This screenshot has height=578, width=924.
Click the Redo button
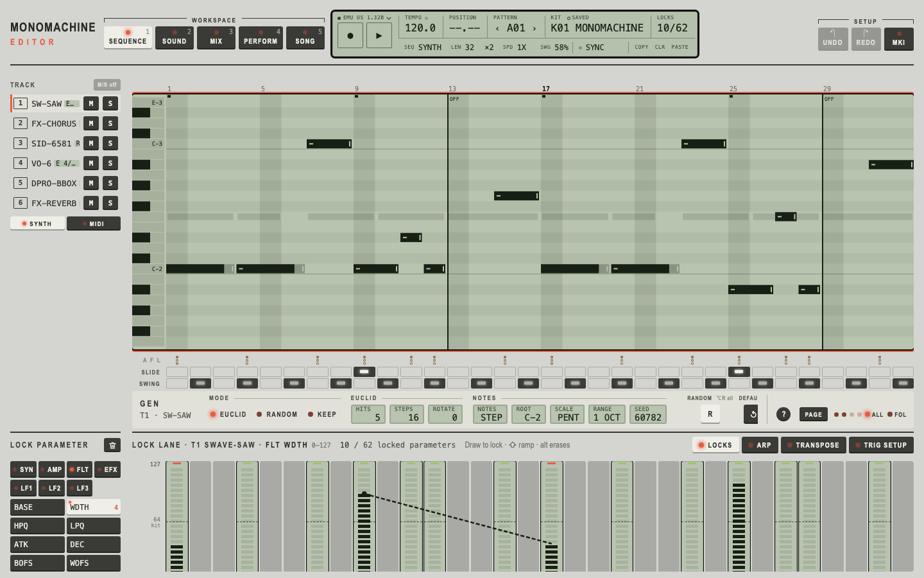[x=866, y=39]
